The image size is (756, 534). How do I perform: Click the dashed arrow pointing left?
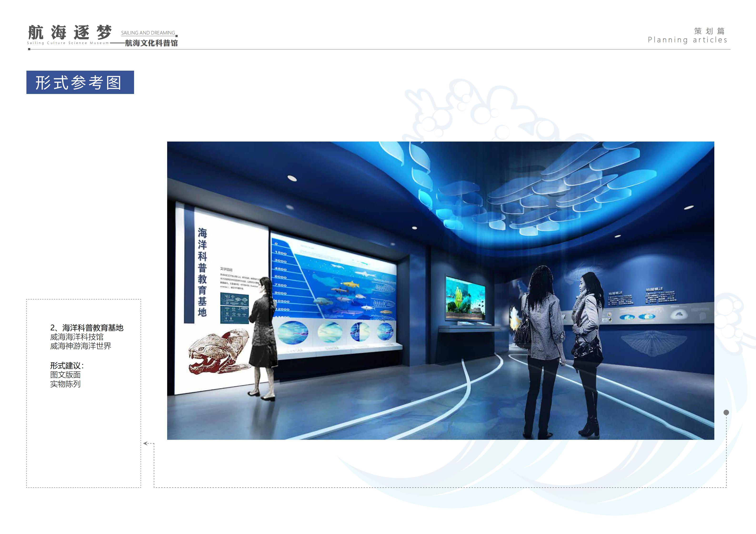click(x=146, y=444)
